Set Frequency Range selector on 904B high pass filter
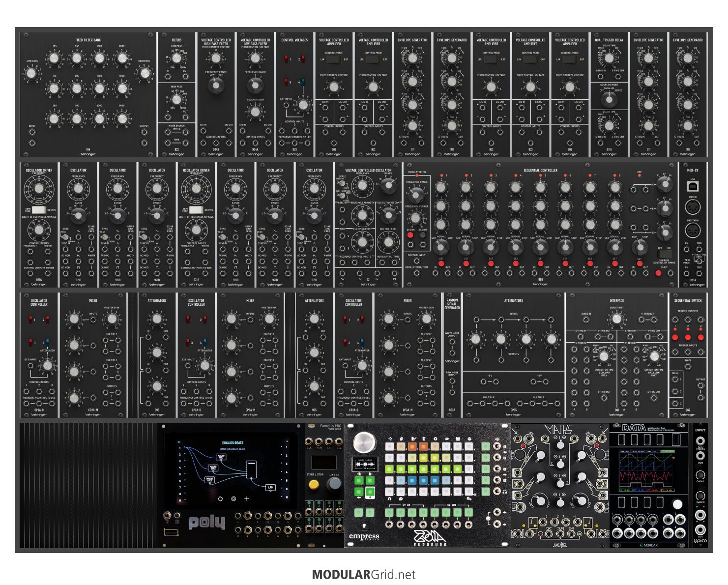This screenshot has width=728, height=585. coord(216,86)
